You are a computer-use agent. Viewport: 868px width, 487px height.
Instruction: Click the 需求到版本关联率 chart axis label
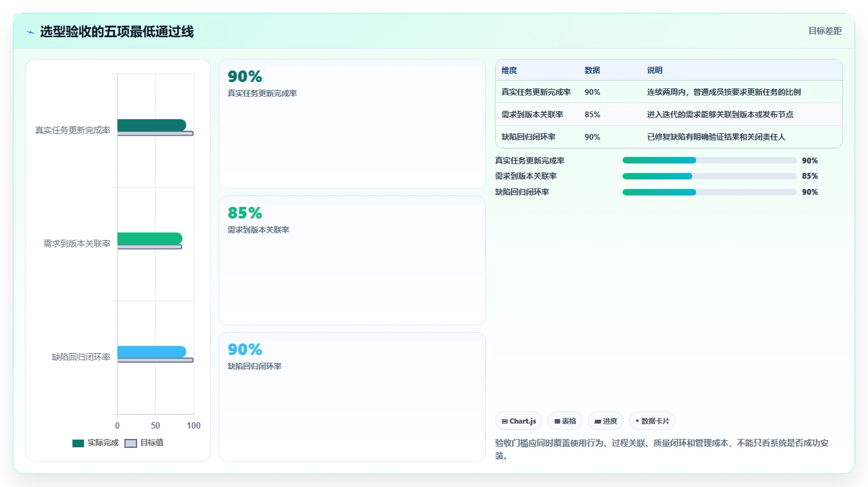pyautogui.click(x=77, y=244)
